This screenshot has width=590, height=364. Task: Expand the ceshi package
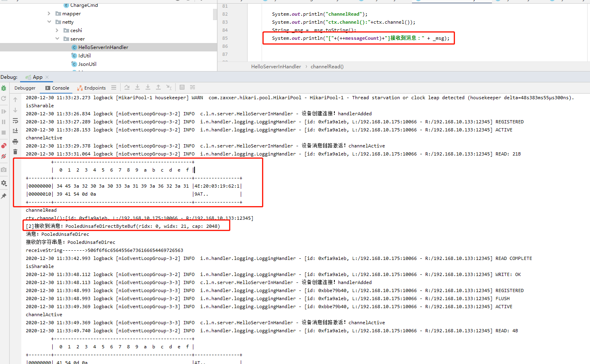[57, 31]
